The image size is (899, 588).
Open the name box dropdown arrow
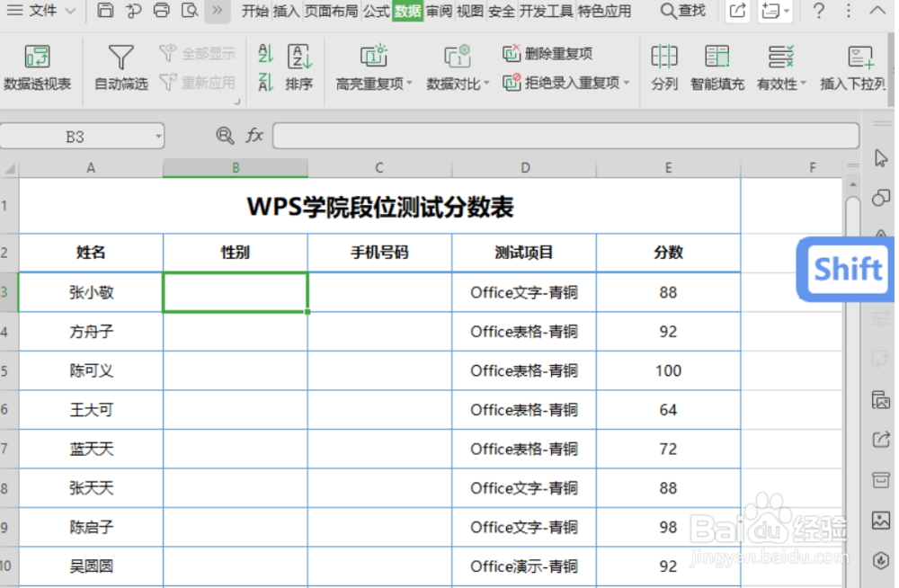pos(158,137)
